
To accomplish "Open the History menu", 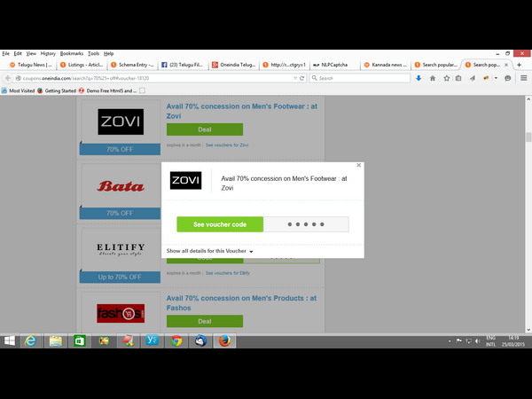I will point(48,53).
